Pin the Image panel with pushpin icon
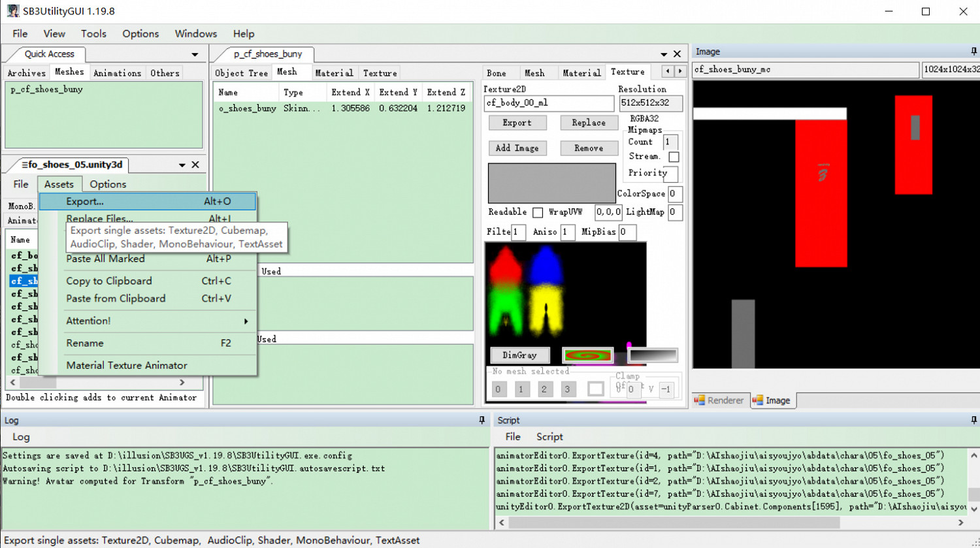 click(x=973, y=52)
